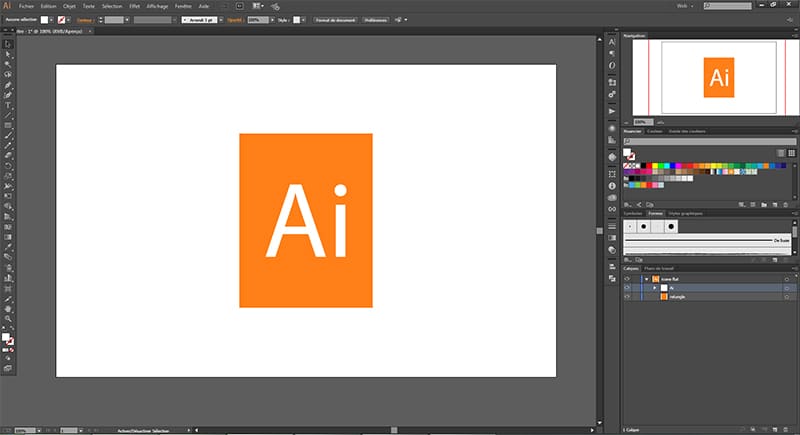Collapse the top layer in Calques
The width and height of the screenshot is (800, 435).
646,279
